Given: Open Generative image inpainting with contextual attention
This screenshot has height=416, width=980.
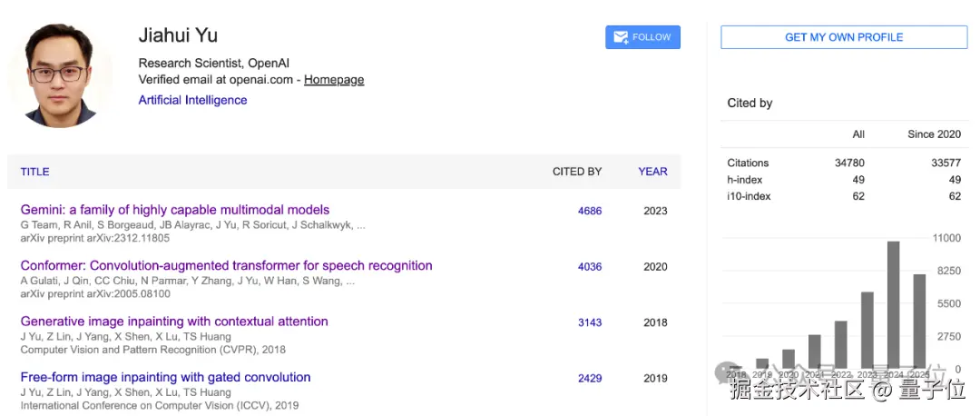Looking at the screenshot, I should pyautogui.click(x=174, y=322).
